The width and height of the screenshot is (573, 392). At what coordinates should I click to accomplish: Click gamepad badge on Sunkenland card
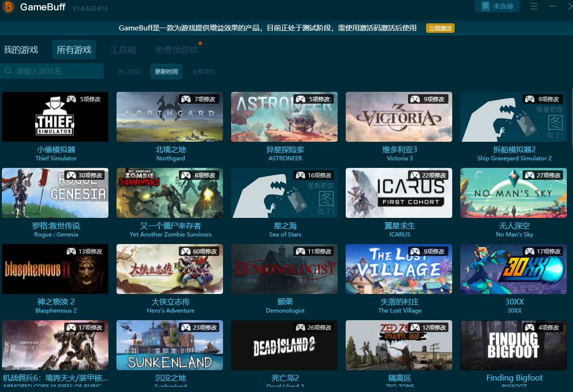(186, 327)
